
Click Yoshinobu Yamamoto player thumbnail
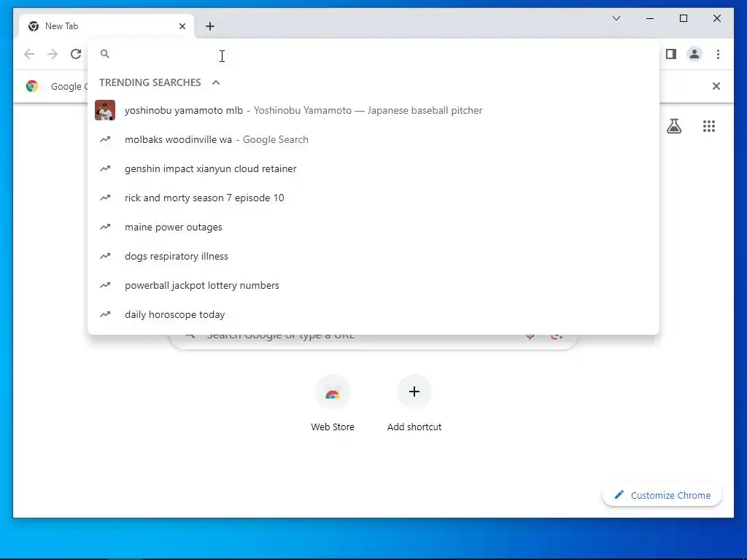105,110
